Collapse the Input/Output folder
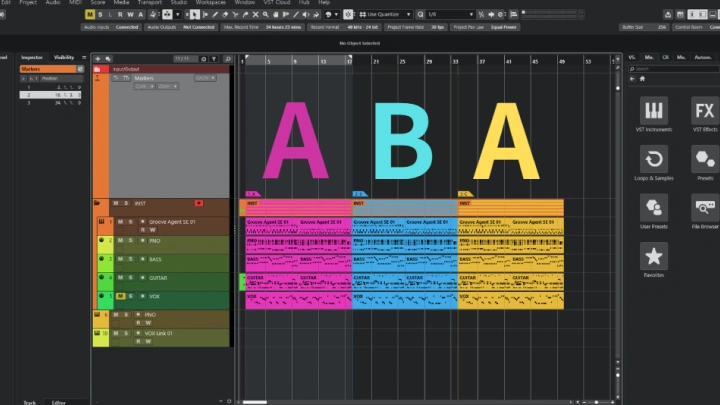Screen dimensions: 720x405 (97, 69)
